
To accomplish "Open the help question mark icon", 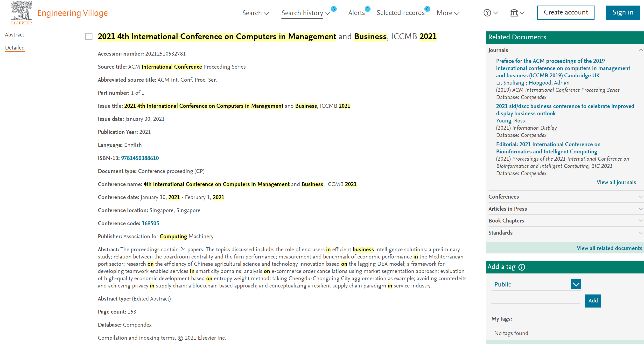I will 487,13.
